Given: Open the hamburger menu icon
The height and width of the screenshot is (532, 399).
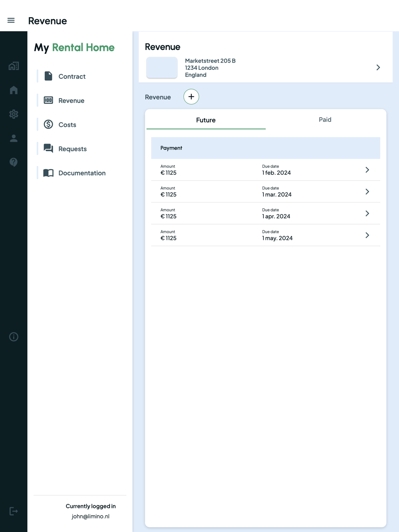Looking at the screenshot, I should (x=11, y=20).
